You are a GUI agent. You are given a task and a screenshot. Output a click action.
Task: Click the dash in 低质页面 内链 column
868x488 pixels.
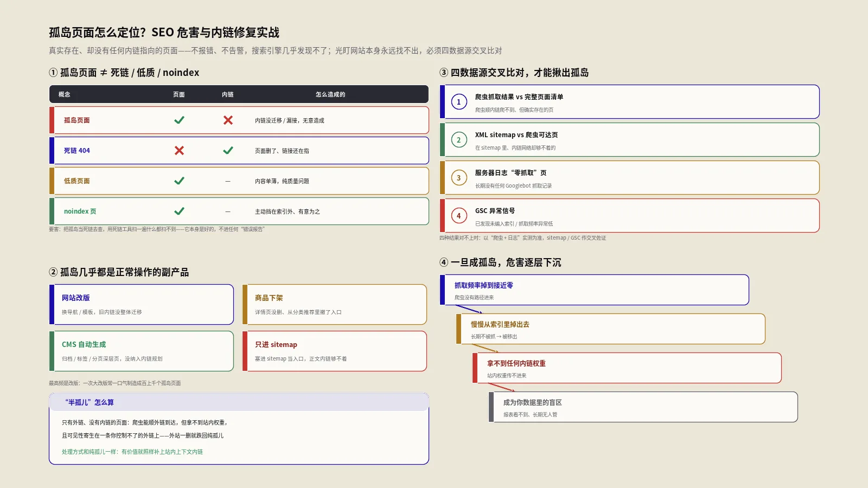228,181
